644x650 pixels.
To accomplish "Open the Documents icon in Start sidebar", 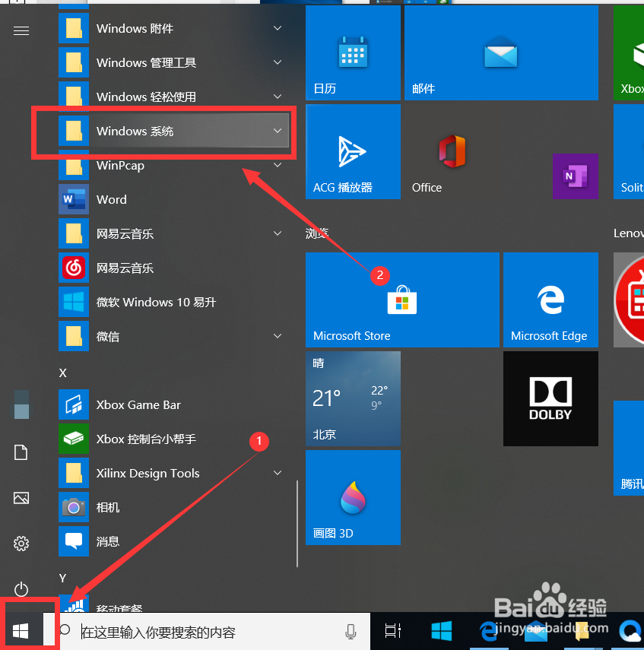I will pyautogui.click(x=21, y=452).
